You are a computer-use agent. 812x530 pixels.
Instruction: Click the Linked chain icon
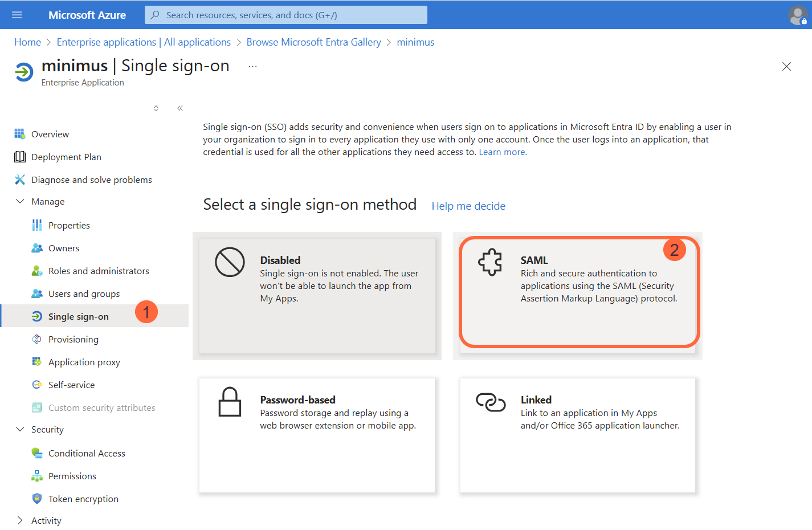(491, 402)
